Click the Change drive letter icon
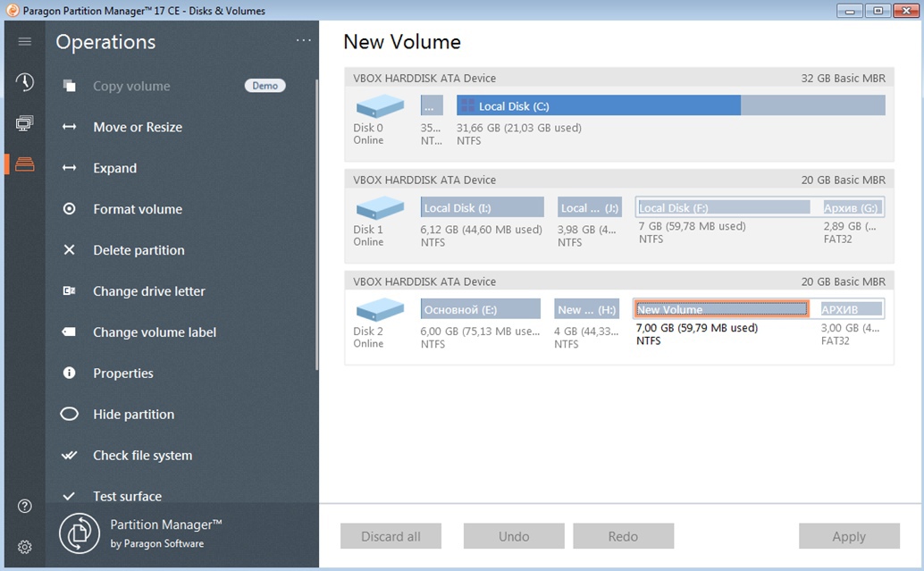Image resolution: width=924 pixels, height=571 pixels. (70, 290)
